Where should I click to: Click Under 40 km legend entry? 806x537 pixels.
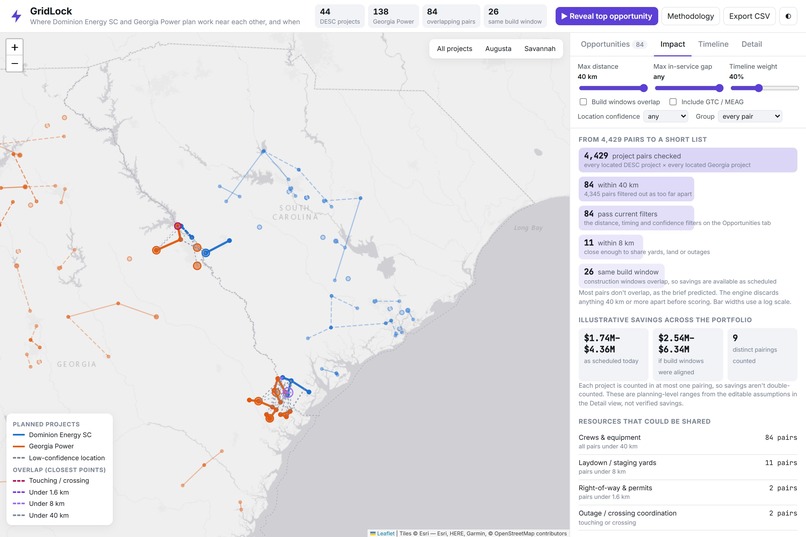[41, 515]
